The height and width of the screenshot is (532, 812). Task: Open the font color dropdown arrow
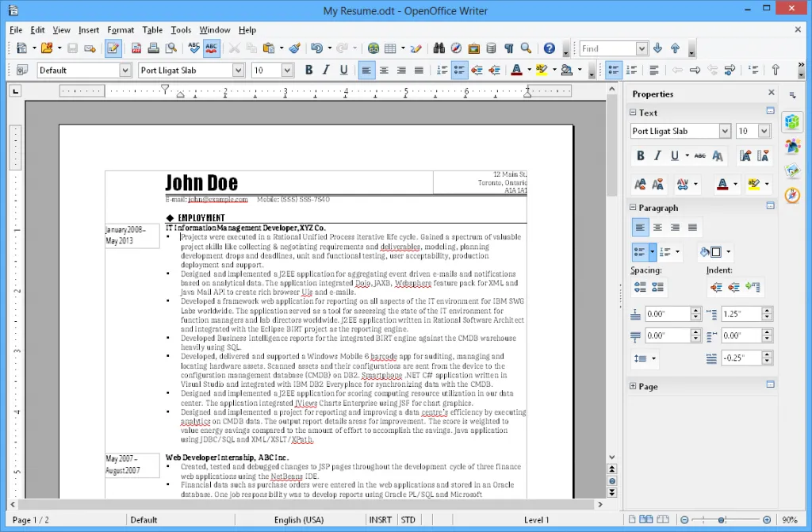(x=529, y=69)
